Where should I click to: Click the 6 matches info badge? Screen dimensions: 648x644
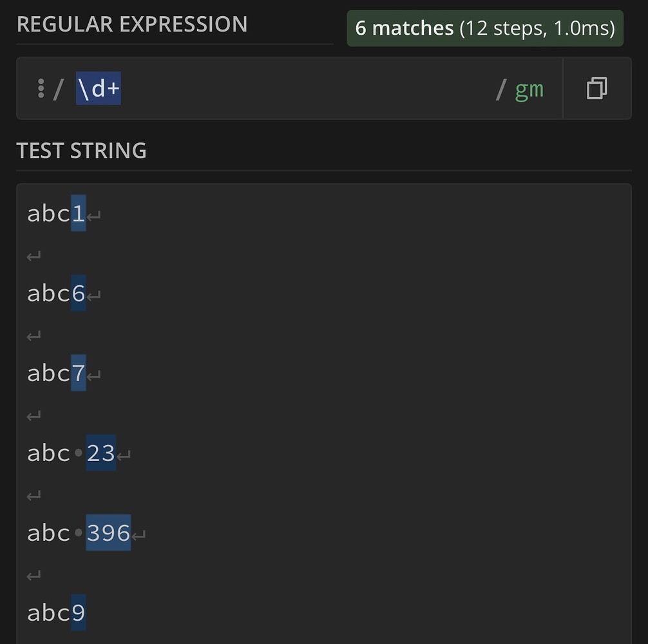(485, 28)
